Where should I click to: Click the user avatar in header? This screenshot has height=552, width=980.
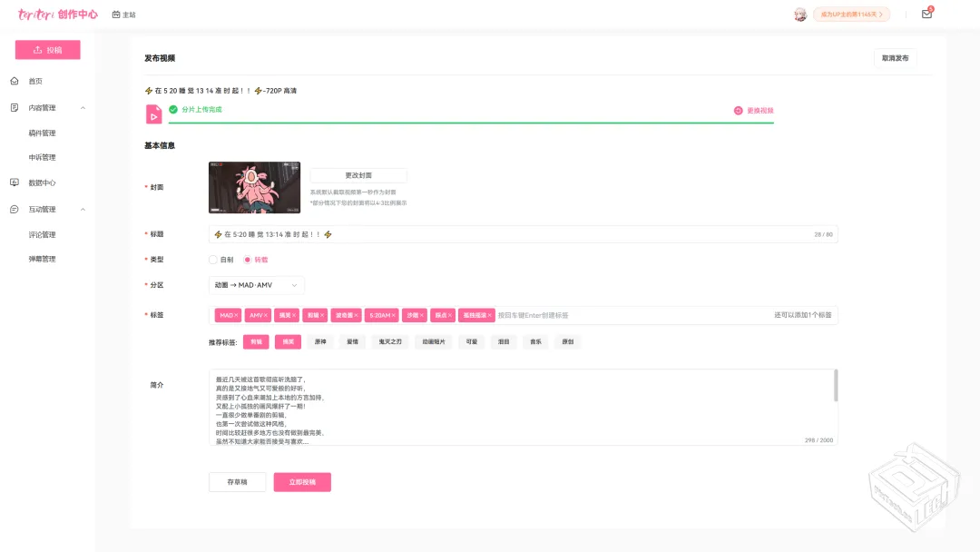coord(799,15)
